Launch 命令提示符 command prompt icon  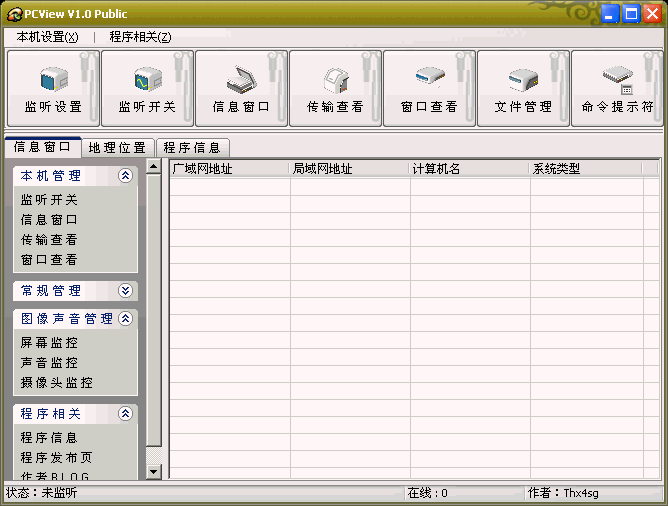coord(617,88)
